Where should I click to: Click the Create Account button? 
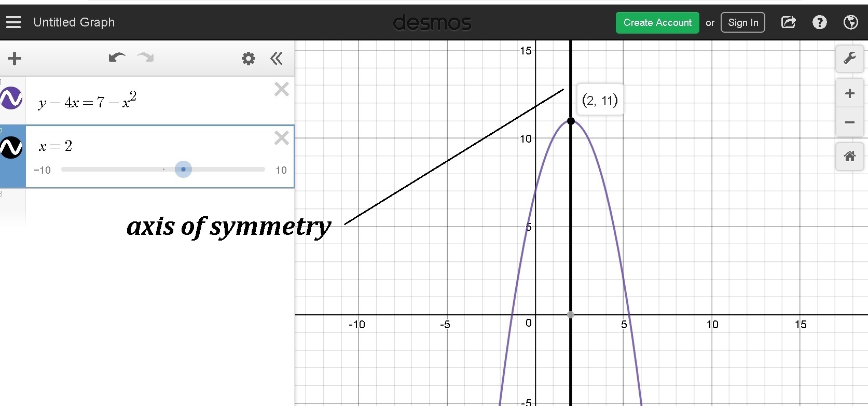[x=657, y=23]
